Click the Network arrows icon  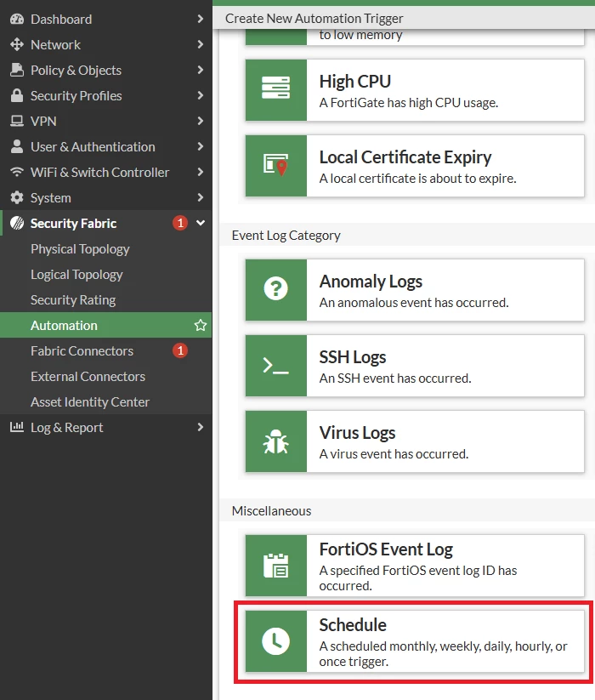(17, 44)
